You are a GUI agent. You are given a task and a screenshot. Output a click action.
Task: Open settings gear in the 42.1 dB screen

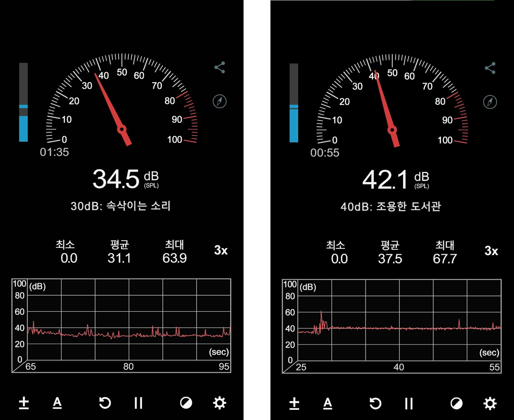[490, 403]
